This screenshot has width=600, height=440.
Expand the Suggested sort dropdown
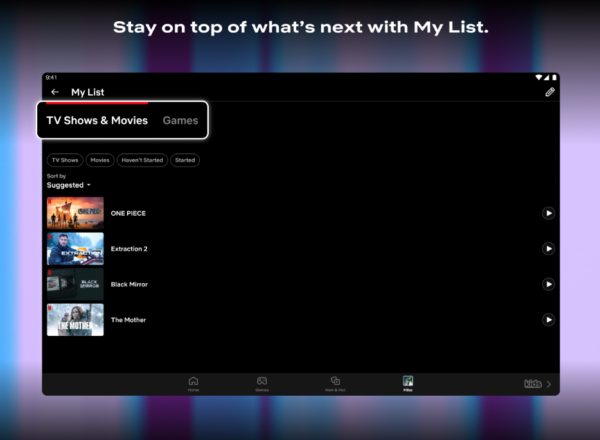(x=68, y=185)
